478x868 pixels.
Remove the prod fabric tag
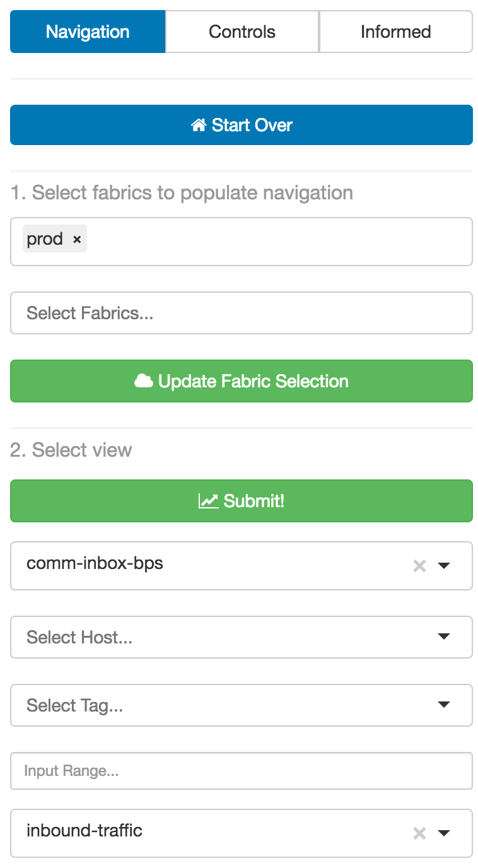coord(77,240)
